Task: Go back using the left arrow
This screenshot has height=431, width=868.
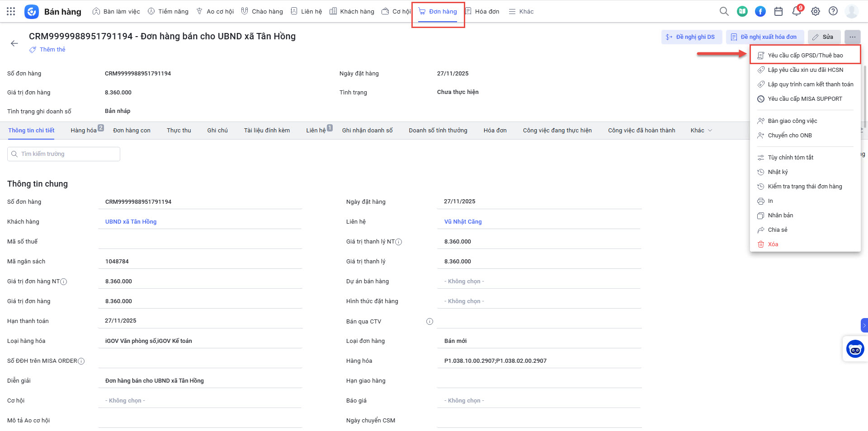Action: [x=14, y=43]
